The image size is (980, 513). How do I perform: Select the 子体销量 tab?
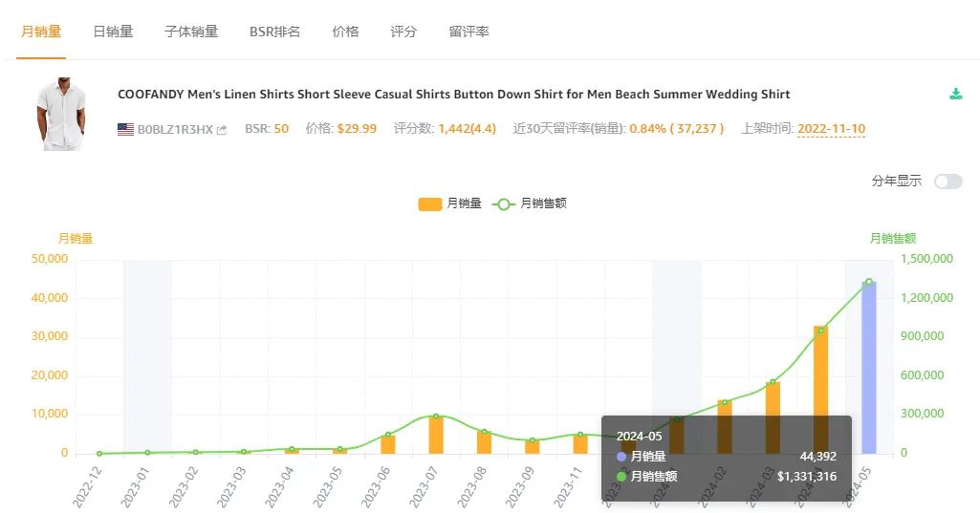pos(191,32)
